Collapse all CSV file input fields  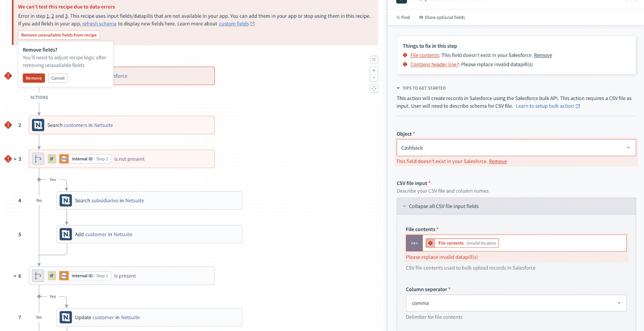(443, 206)
